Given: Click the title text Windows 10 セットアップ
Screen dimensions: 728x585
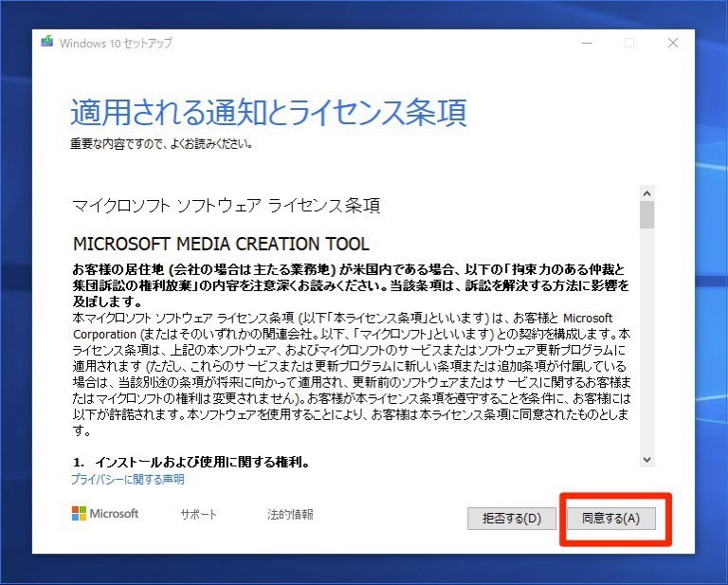Looking at the screenshot, I should pyautogui.click(x=116, y=43).
